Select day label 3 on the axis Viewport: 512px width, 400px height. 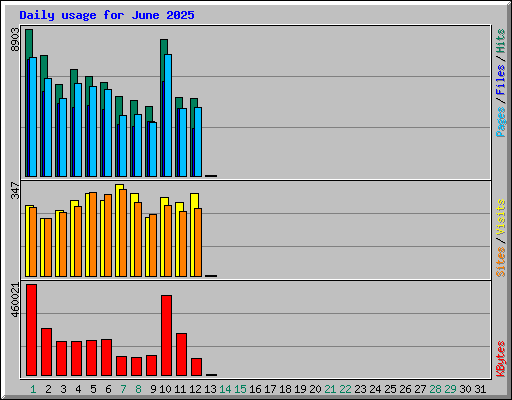pyautogui.click(x=63, y=389)
